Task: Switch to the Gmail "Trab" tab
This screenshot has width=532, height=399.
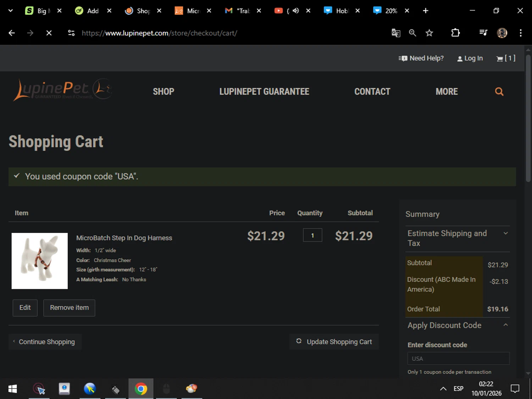Action: point(238,11)
